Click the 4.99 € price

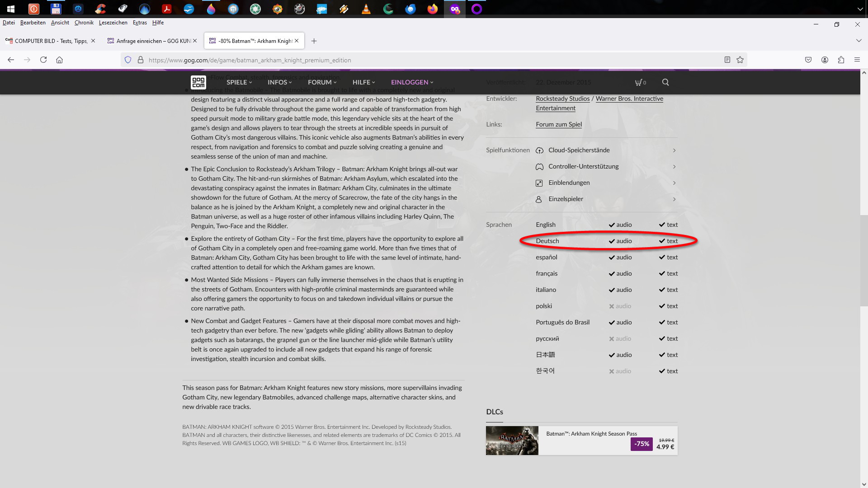coord(665,447)
